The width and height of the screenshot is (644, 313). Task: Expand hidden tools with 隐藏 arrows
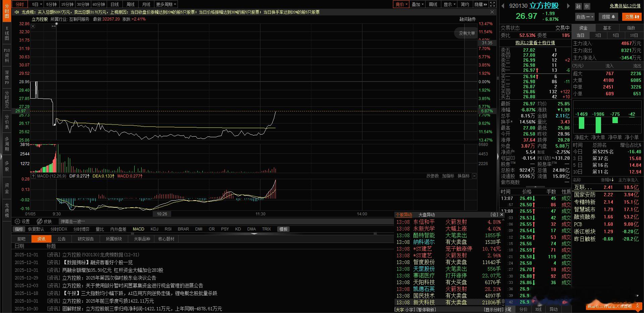coord(481,4)
